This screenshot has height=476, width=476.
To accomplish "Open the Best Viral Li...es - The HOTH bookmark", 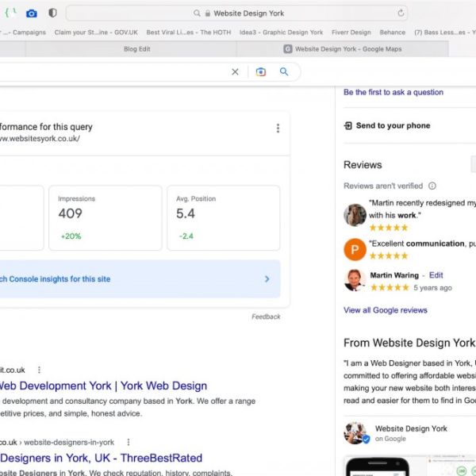I will [x=189, y=33].
